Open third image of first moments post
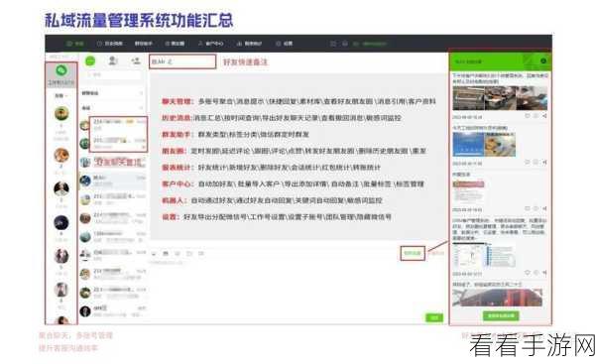 point(532,98)
